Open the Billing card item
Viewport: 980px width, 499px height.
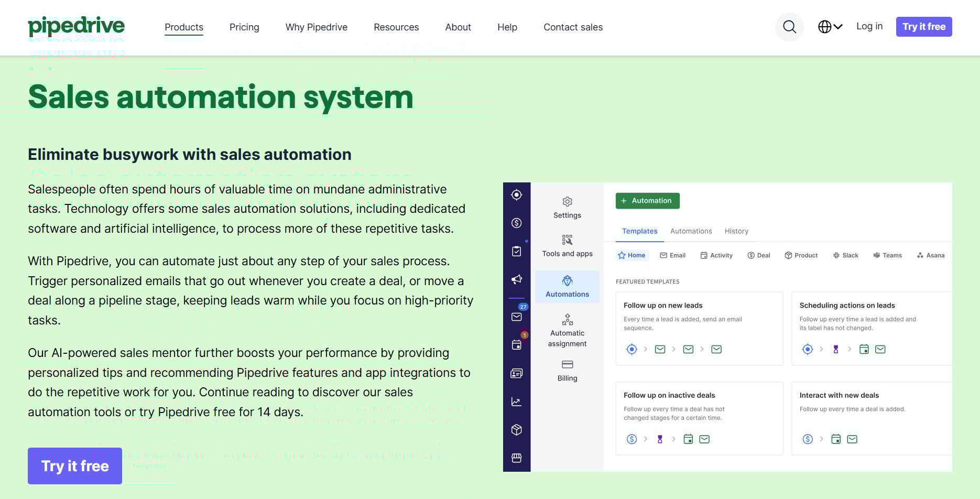click(x=567, y=371)
